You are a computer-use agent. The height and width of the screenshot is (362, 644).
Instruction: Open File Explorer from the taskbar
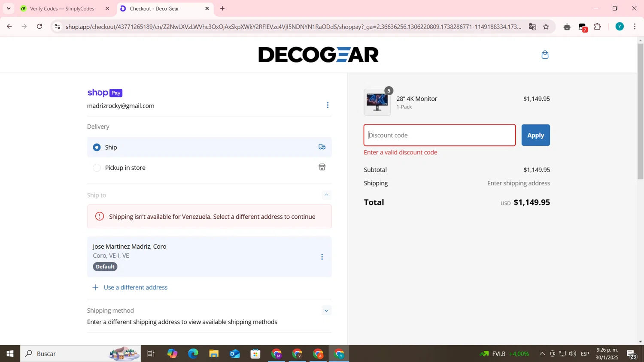click(214, 354)
